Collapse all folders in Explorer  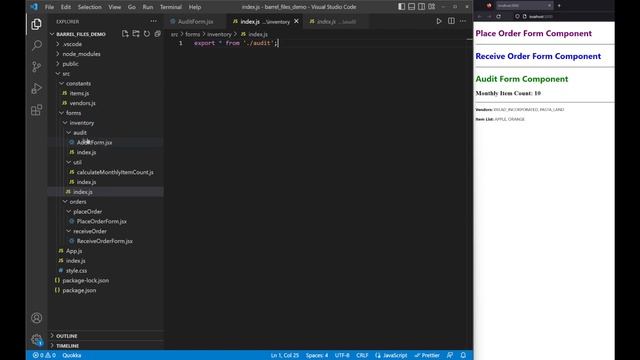158,34
